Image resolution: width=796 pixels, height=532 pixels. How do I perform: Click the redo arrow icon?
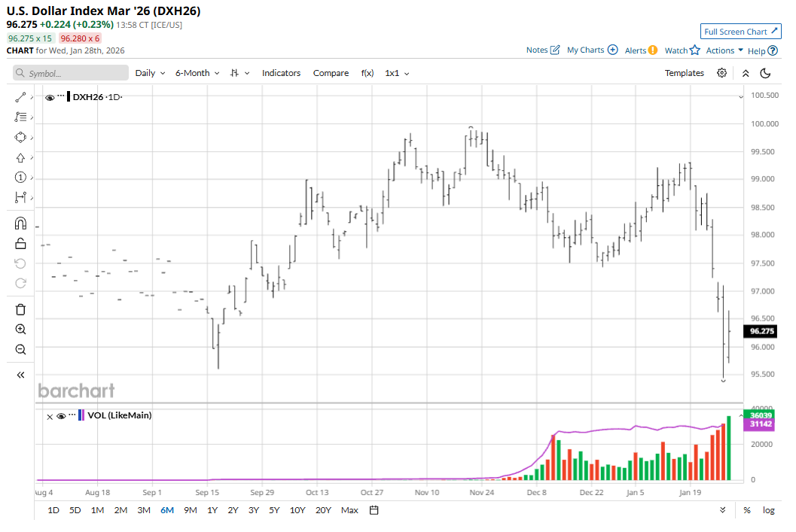tap(20, 284)
